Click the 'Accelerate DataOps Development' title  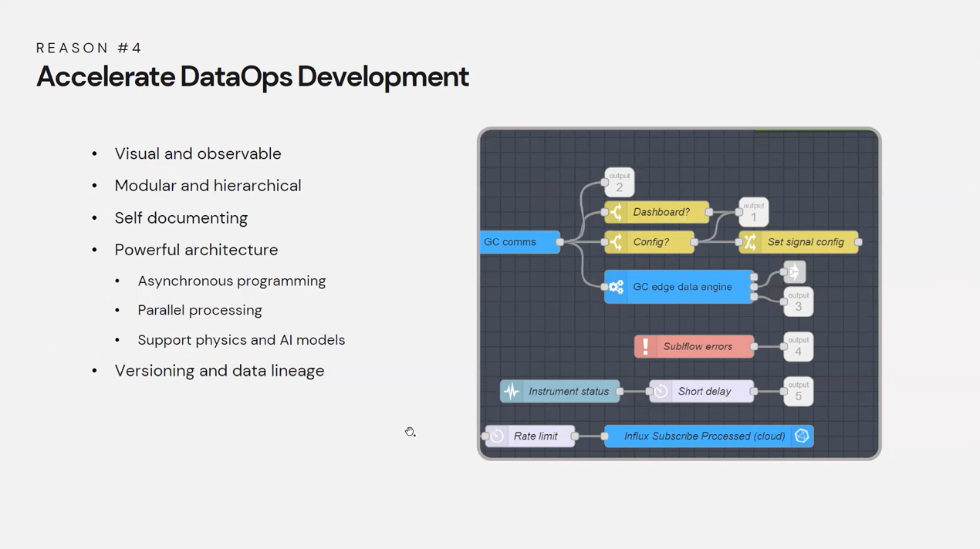252,77
